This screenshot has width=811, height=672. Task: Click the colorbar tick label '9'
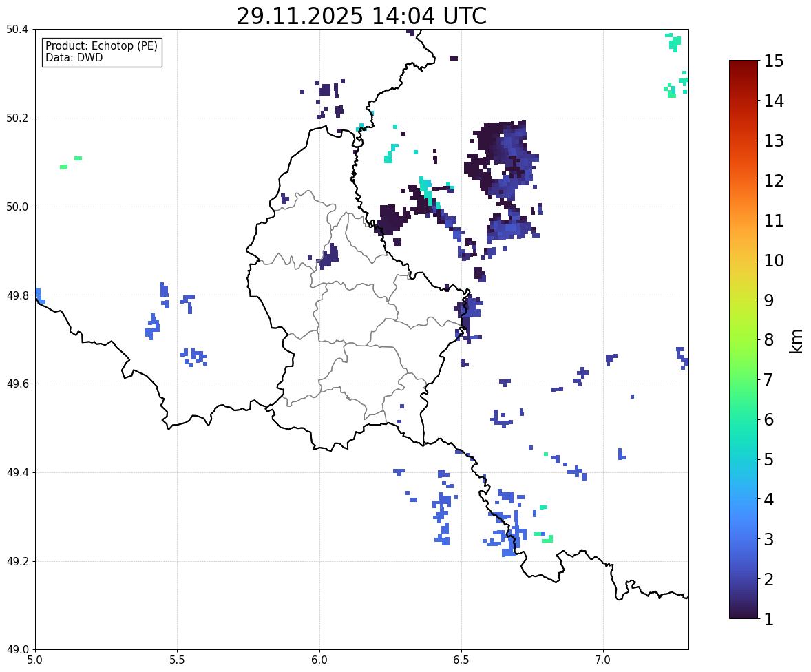pyautogui.click(x=768, y=300)
